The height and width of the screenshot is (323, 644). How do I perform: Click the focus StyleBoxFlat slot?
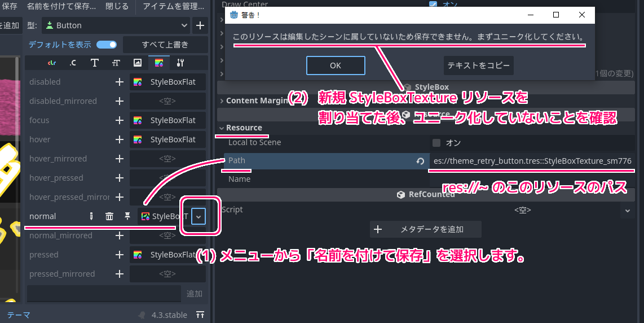[167, 120]
